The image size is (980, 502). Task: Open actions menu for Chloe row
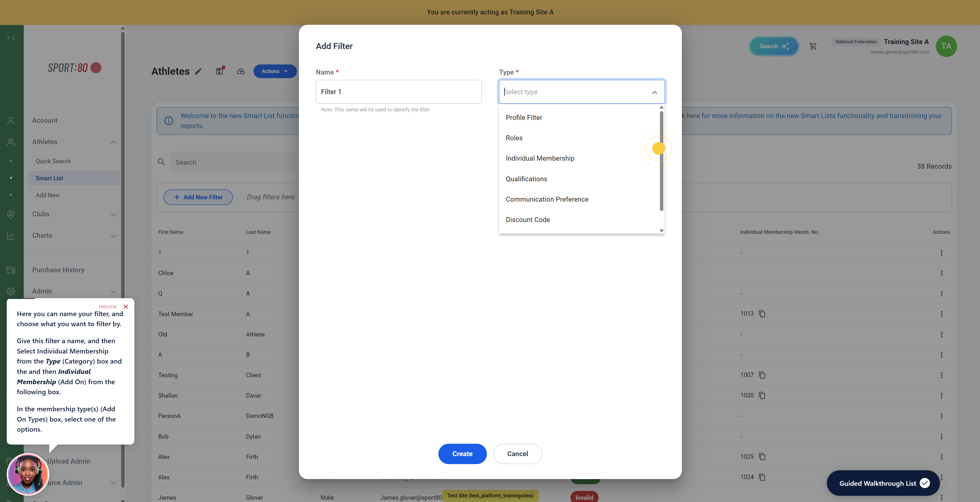pyautogui.click(x=941, y=273)
